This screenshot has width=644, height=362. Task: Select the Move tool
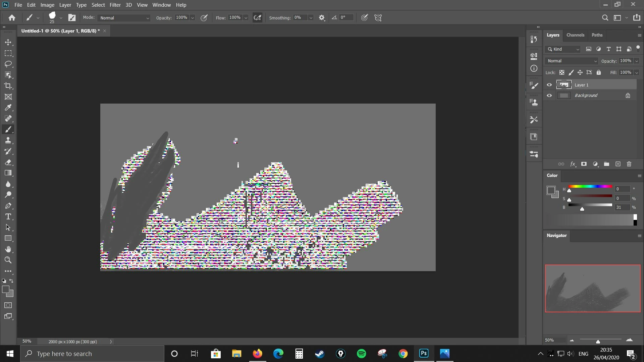[8, 43]
